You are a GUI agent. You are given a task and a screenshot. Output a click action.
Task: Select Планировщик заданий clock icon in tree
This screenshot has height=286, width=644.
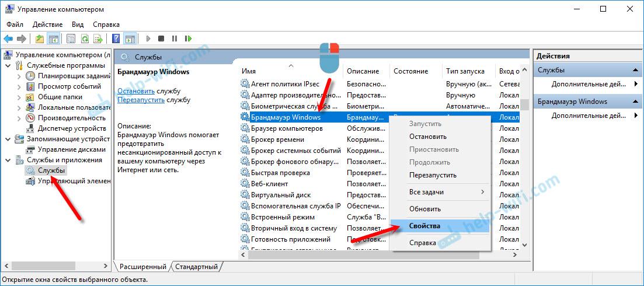tap(30, 76)
